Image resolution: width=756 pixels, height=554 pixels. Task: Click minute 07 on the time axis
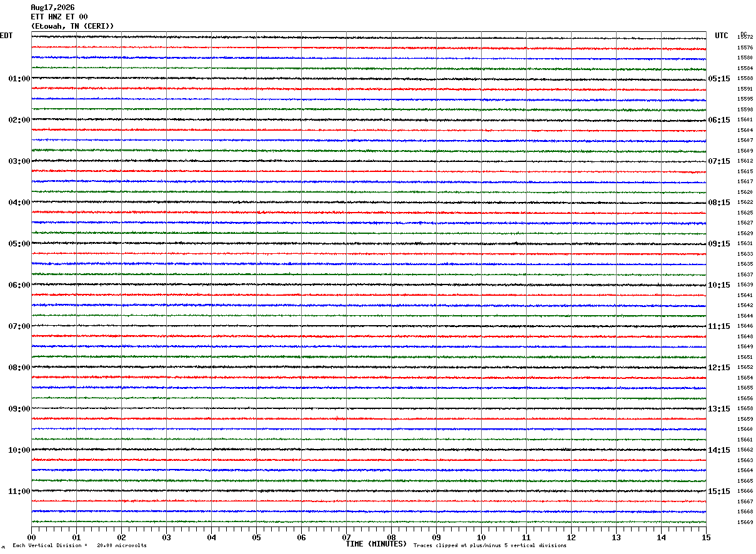[x=346, y=537]
